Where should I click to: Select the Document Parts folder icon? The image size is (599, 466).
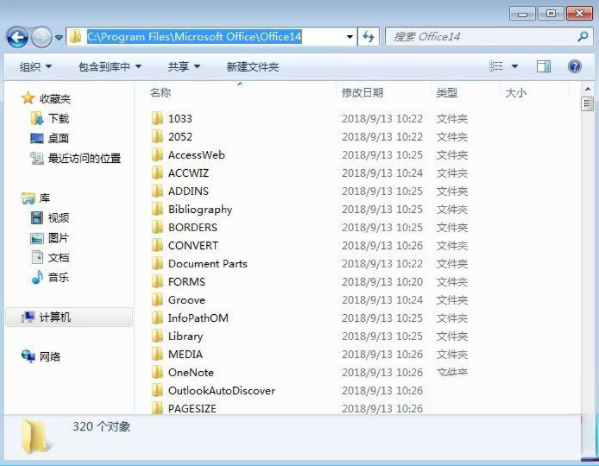click(157, 263)
